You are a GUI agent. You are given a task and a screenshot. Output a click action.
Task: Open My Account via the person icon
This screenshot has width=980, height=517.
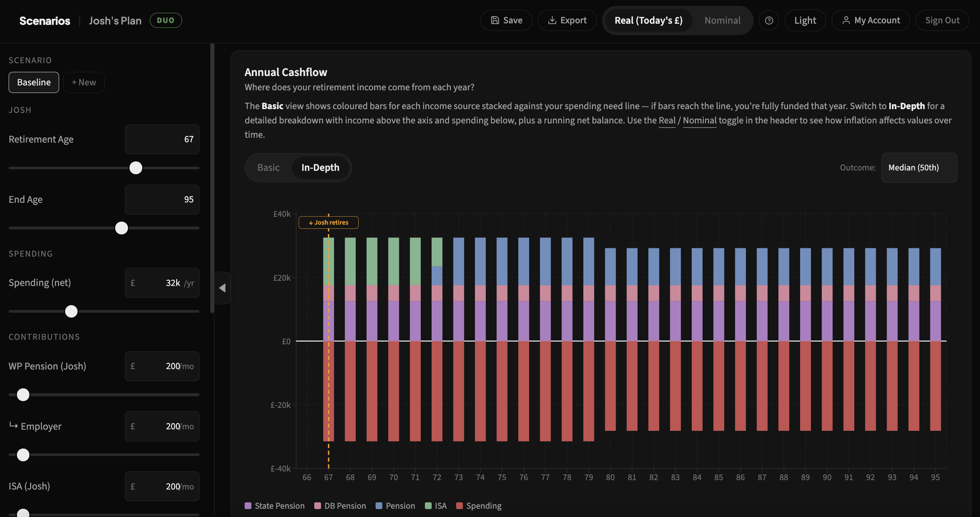846,20
